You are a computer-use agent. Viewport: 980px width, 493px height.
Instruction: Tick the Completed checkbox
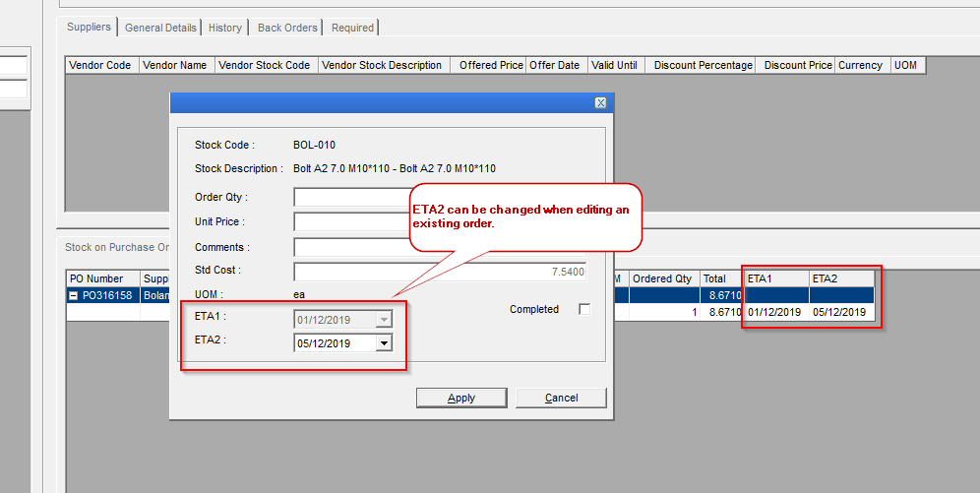[584, 309]
